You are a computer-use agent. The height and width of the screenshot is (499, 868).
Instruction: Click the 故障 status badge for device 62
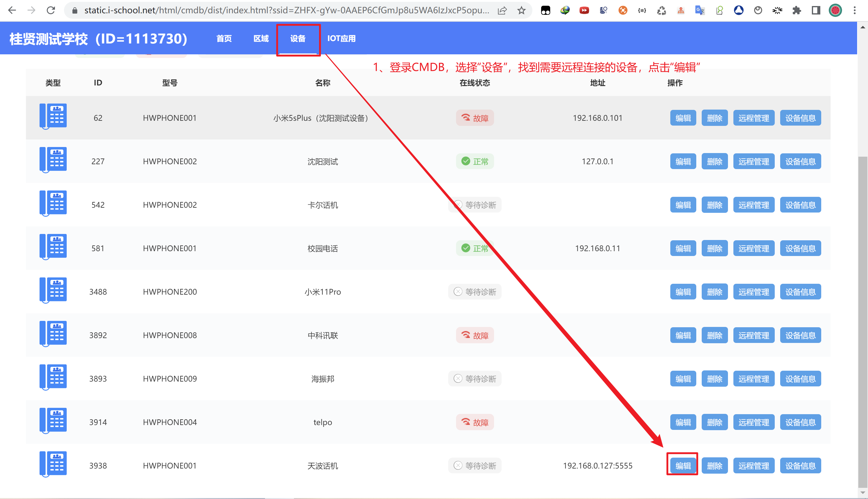click(475, 118)
